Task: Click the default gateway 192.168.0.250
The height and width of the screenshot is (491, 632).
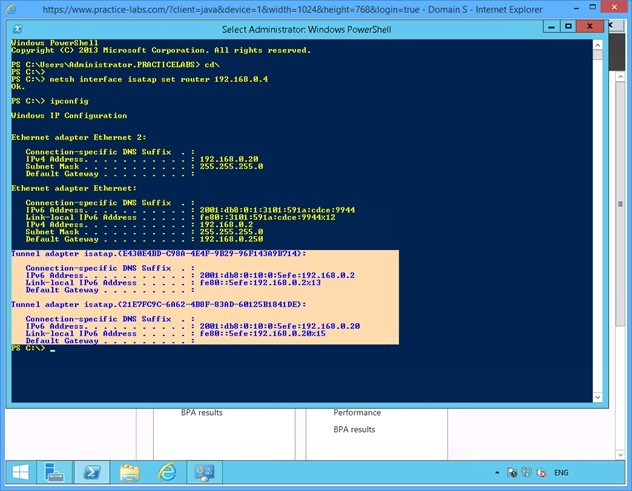Action: coord(231,239)
